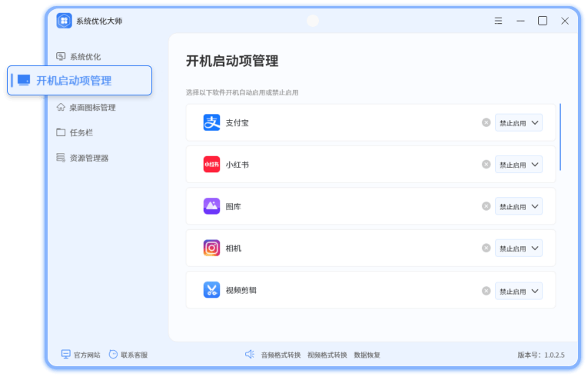
Task: Click 联系客服 link in footer
Action: pyautogui.click(x=128, y=355)
